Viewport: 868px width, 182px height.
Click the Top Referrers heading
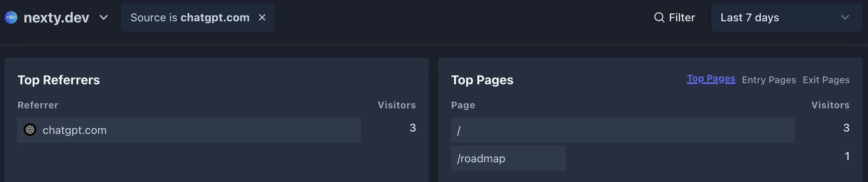click(59, 80)
